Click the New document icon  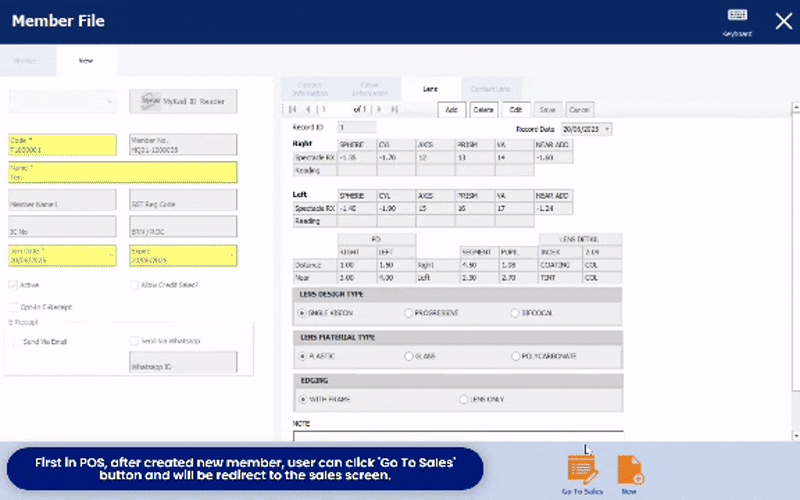click(629, 470)
